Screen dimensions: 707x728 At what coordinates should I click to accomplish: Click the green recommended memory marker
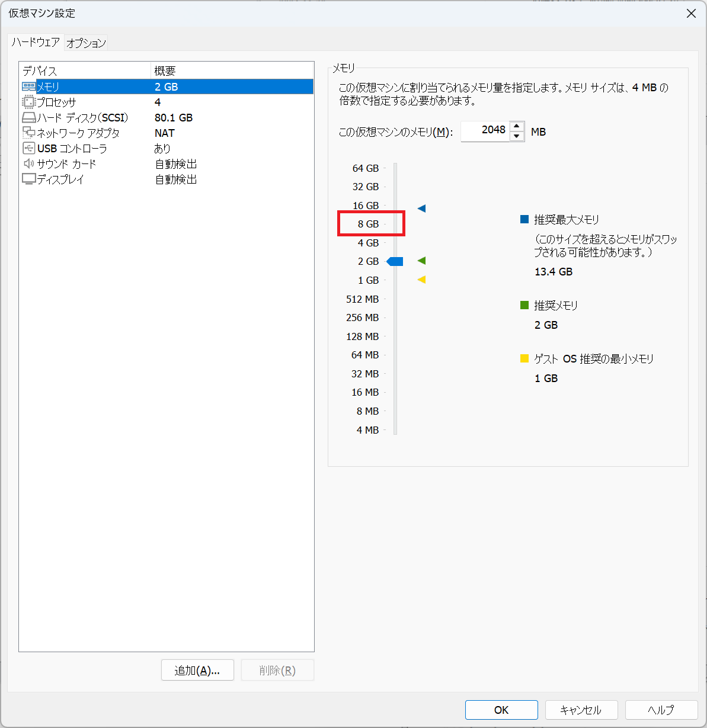click(x=421, y=261)
